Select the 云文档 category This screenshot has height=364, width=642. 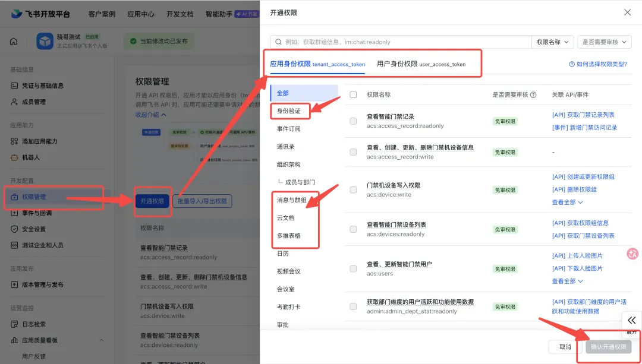click(286, 218)
